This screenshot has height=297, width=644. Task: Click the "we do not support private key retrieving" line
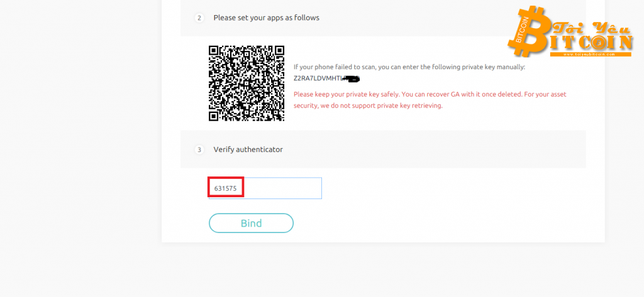[368, 105]
